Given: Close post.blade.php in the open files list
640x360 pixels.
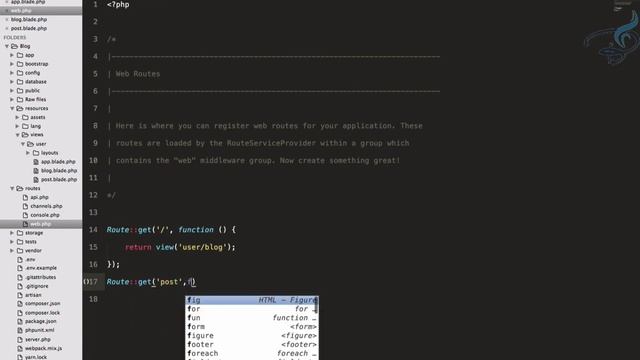Looking at the screenshot, I should 7,29.
